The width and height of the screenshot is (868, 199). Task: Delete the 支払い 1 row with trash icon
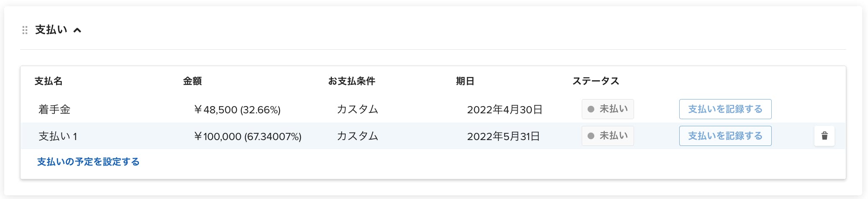(824, 136)
